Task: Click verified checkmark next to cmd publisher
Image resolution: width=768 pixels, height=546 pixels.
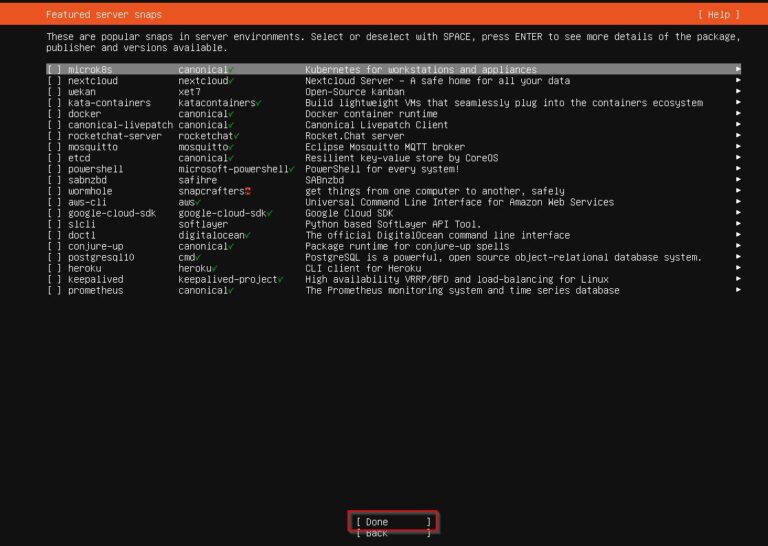Action: (198, 257)
